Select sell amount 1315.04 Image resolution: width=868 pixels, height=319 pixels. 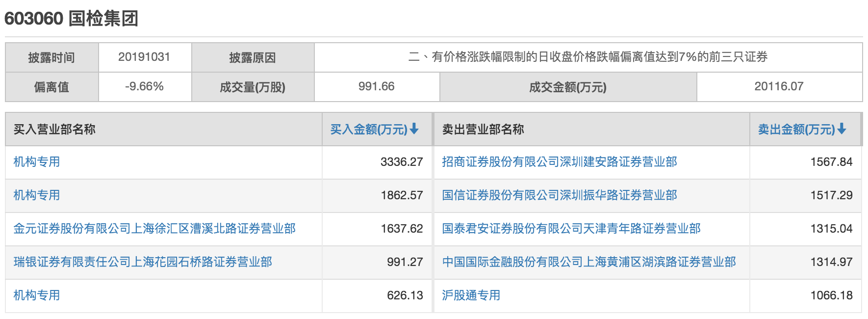click(831, 229)
